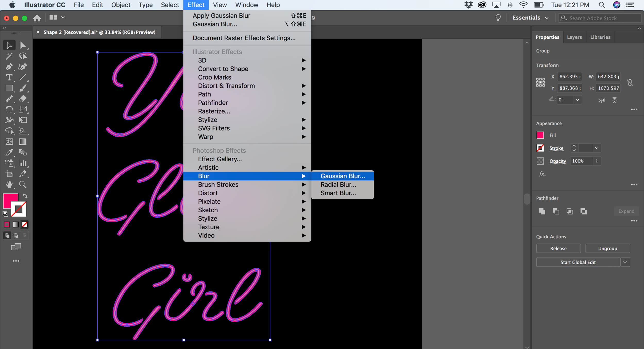
Task: Select the Hand tool
Action: pos(9,185)
